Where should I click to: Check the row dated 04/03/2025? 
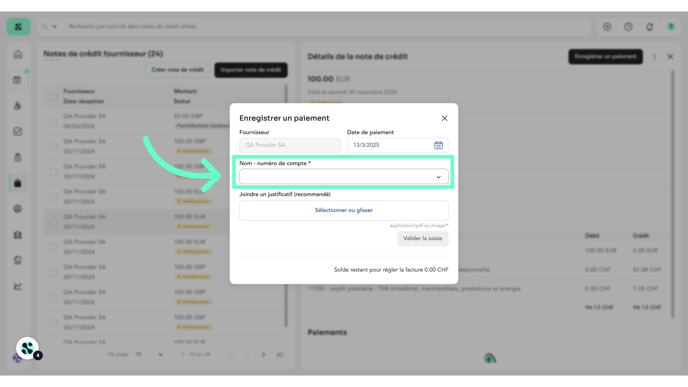[x=53, y=122]
